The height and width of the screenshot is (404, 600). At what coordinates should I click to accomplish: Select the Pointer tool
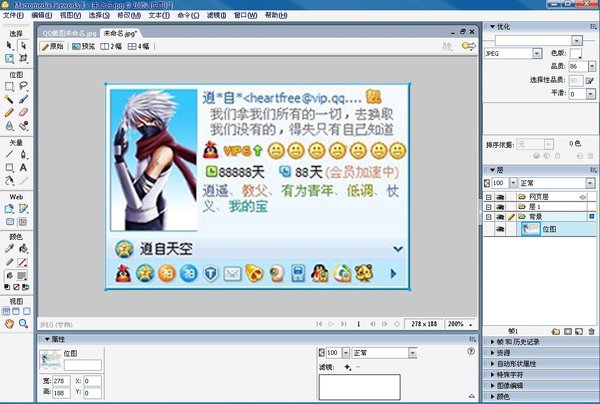(9, 46)
